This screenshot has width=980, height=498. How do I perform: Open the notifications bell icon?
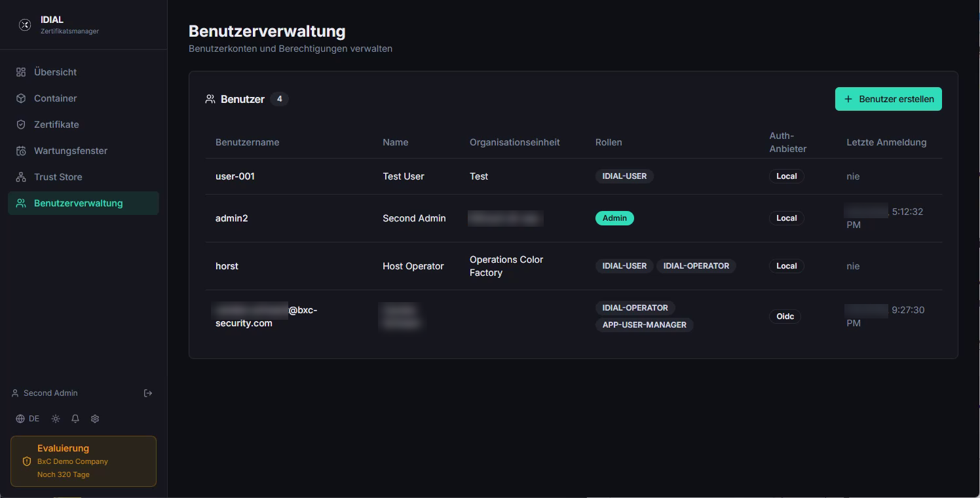tap(75, 419)
